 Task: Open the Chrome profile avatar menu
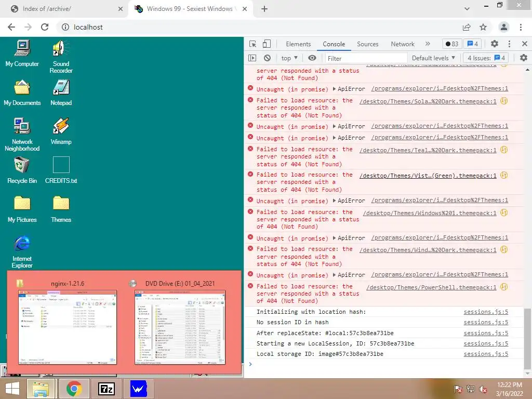coord(504,27)
